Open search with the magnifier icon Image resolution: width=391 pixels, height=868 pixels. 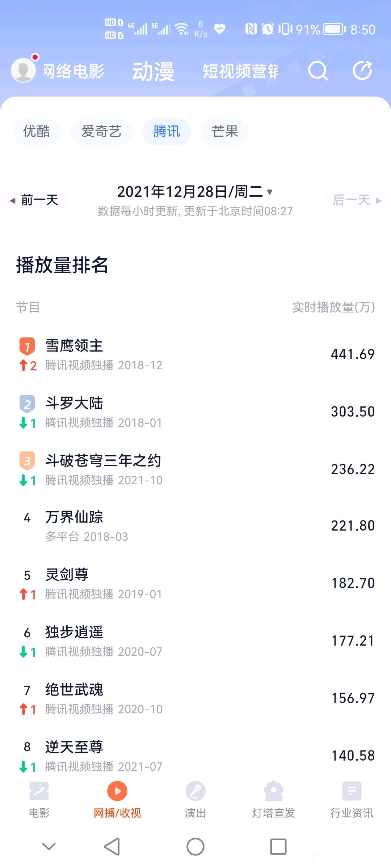tap(318, 71)
